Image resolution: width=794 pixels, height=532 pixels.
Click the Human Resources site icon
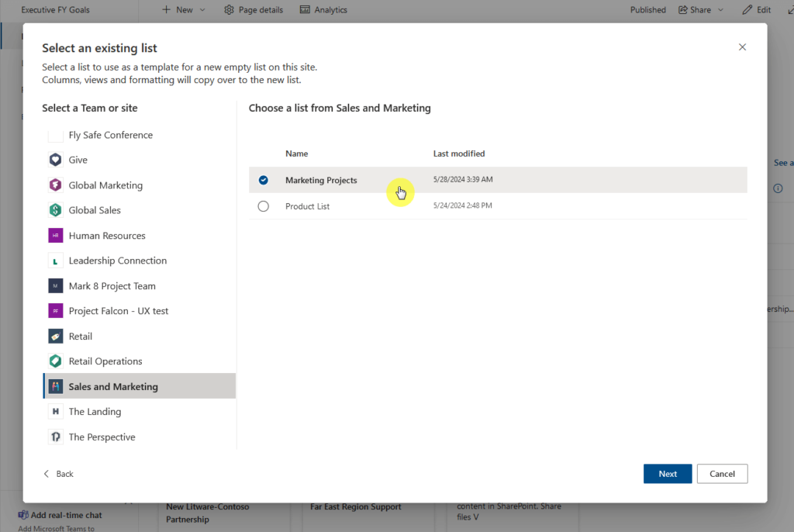pyautogui.click(x=55, y=236)
